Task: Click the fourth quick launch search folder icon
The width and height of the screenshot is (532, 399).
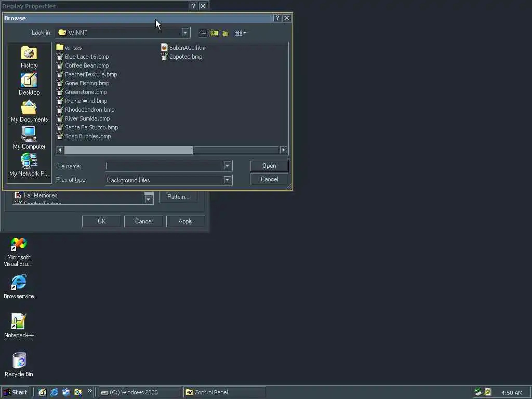Action: (78, 392)
